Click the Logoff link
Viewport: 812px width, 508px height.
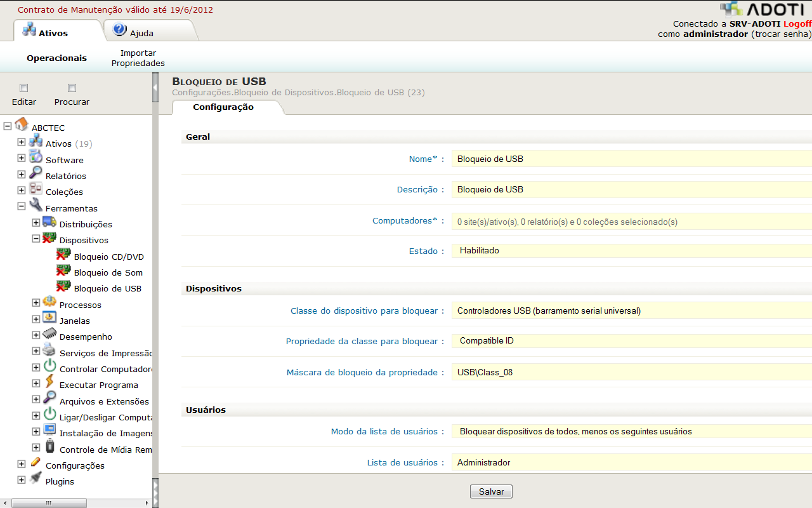(x=797, y=23)
